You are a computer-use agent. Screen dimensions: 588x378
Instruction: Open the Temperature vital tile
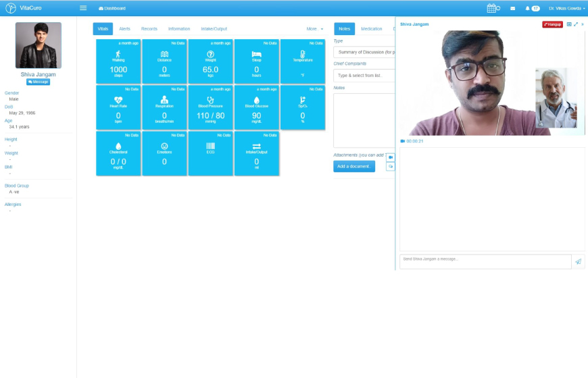(x=303, y=61)
